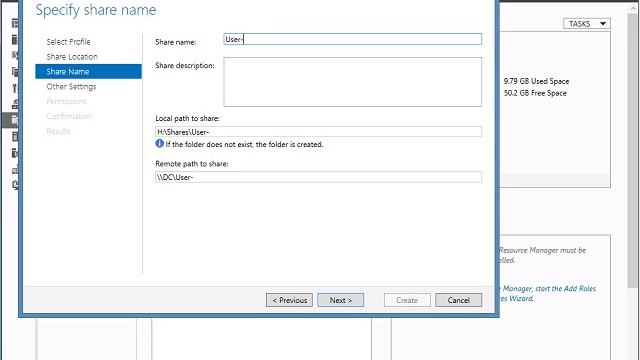This screenshot has width=640, height=360.
Task: Open the TASKS dropdown in Server Manager
Action: (587, 24)
